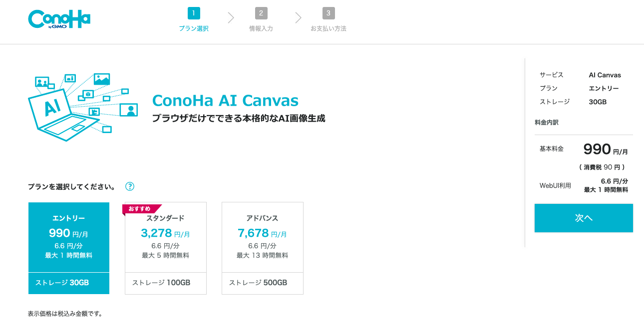Click the ConoHa by GMO logo
The image size is (644, 327).
[59, 19]
